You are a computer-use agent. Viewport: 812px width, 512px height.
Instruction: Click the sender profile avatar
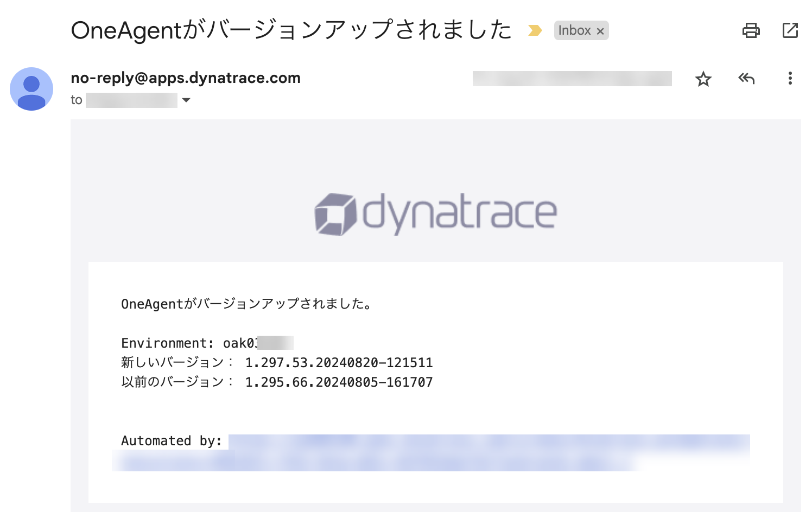click(x=31, y=89)
